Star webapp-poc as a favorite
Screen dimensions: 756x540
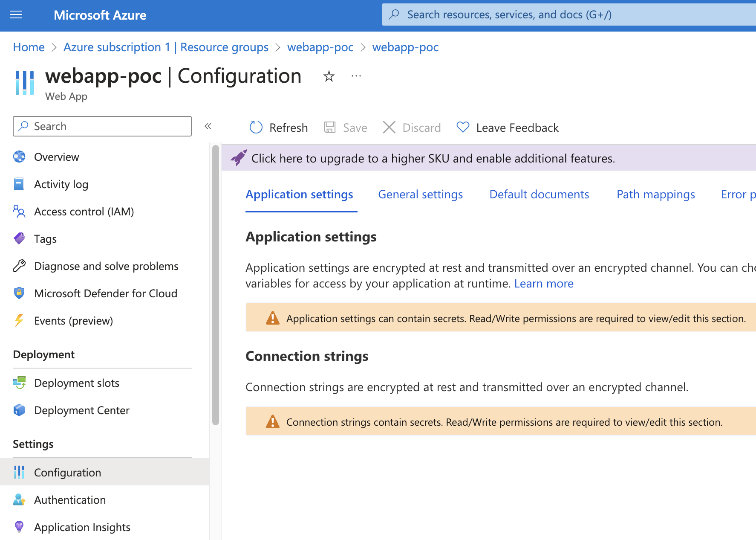coord(329,77)
